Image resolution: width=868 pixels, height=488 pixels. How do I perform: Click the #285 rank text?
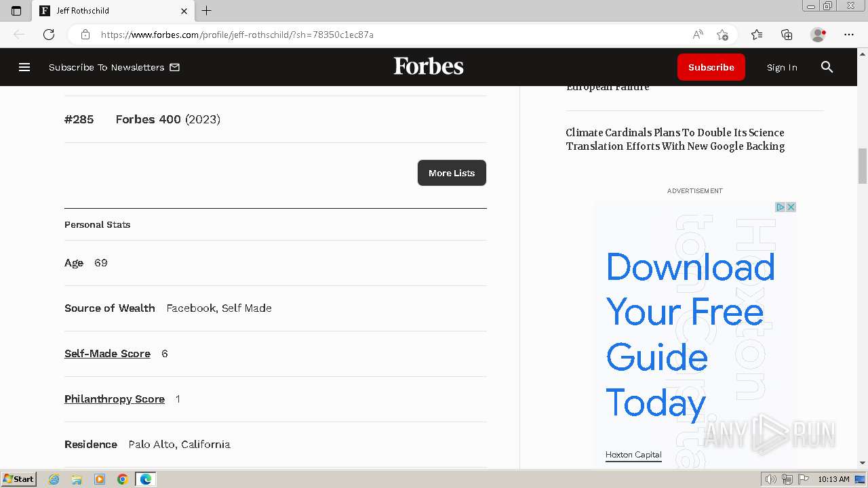point(79,119)
